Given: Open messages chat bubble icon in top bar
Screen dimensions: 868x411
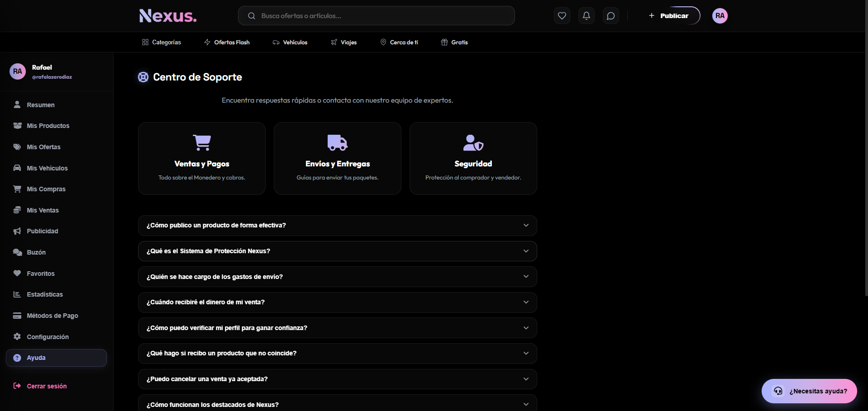Looking at the screenshot, I should [610, 16].
